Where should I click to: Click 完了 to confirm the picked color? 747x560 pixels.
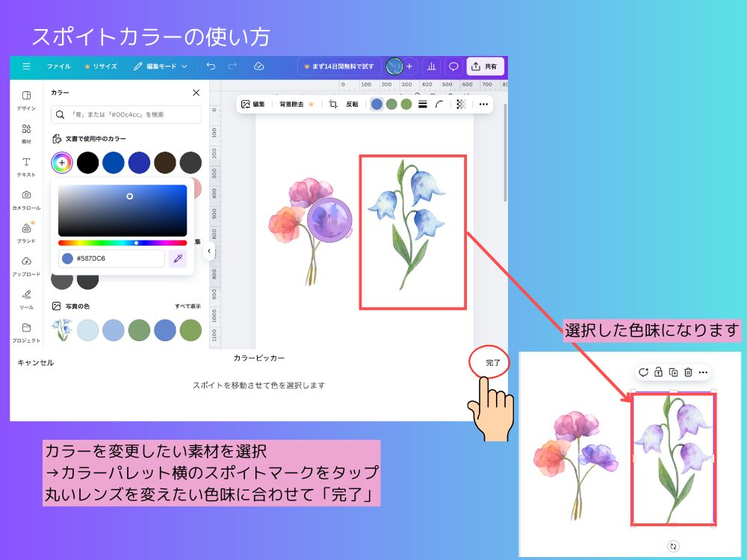coord(491,361)
